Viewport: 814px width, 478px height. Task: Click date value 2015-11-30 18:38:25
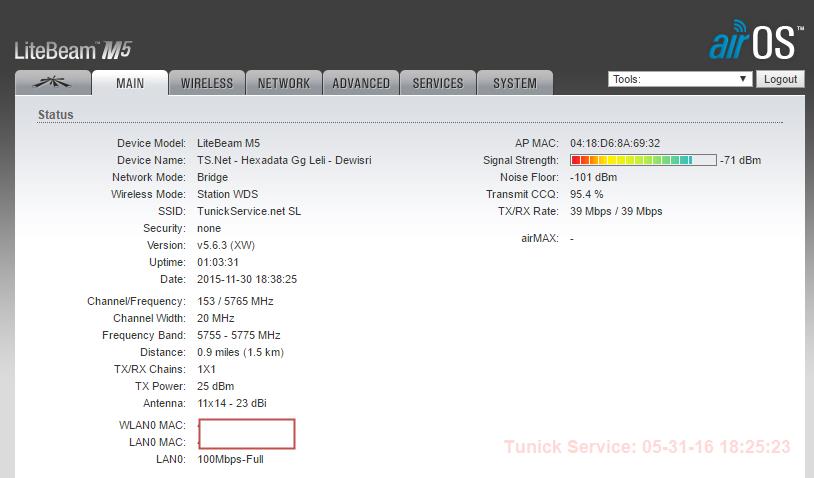(247, 279)
